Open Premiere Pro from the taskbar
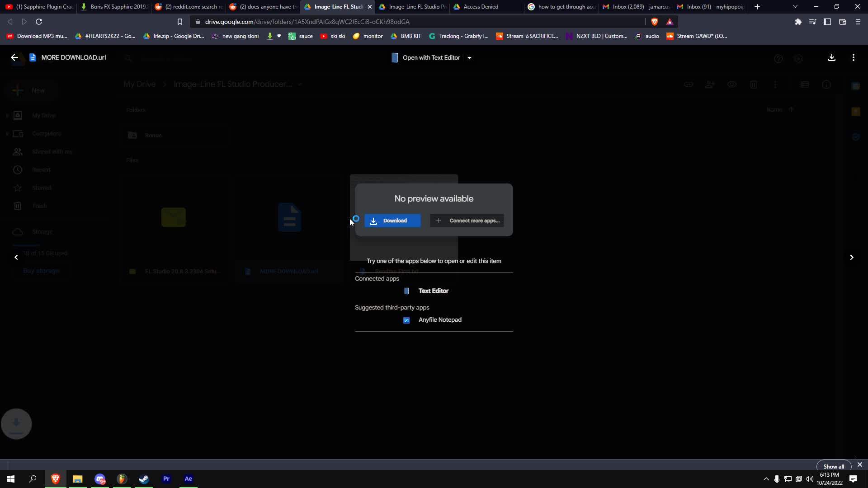868x488 pixels. [166, 479]
